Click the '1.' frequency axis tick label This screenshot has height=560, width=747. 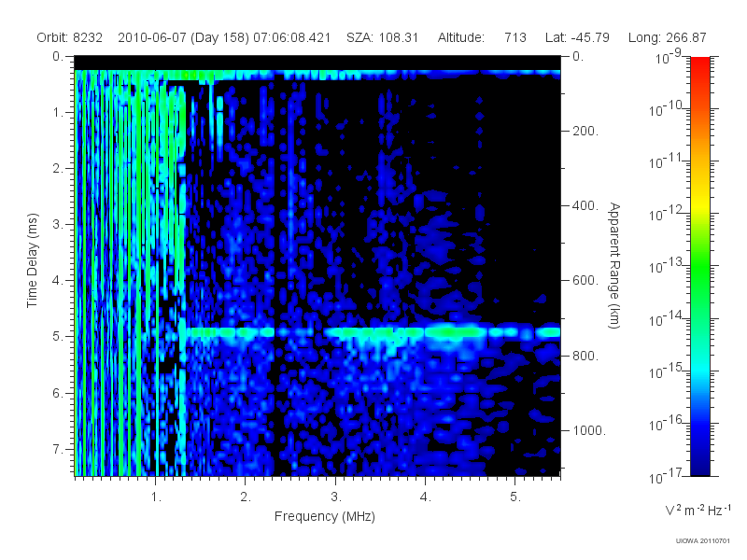(x=156, y=497)
